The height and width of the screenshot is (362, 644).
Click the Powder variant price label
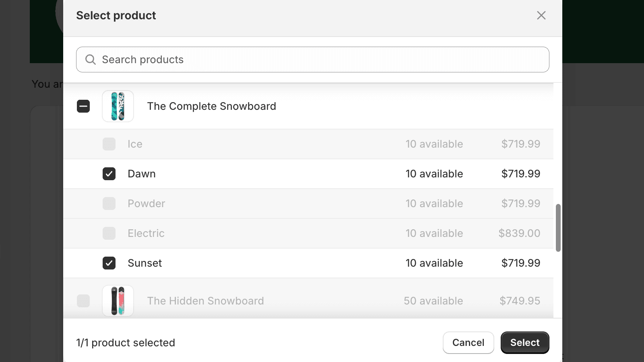click(521, 204)
